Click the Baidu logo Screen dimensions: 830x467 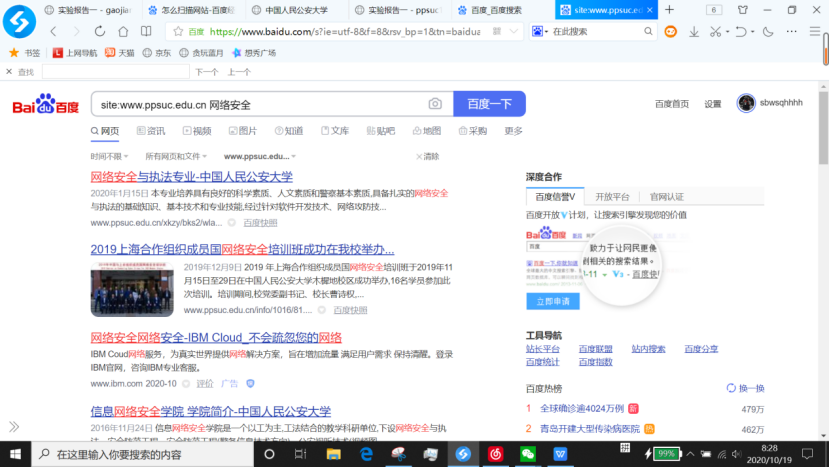pos(46,104)
